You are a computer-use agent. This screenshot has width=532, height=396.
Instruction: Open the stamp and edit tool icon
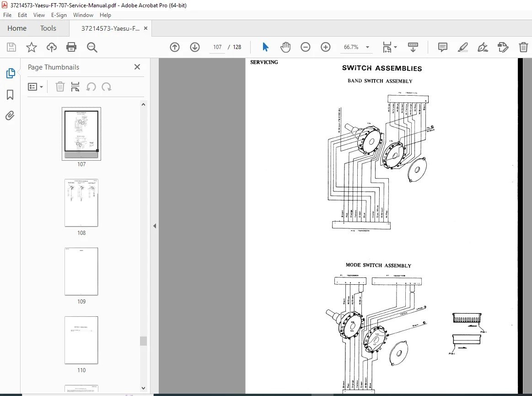point(503,47)
